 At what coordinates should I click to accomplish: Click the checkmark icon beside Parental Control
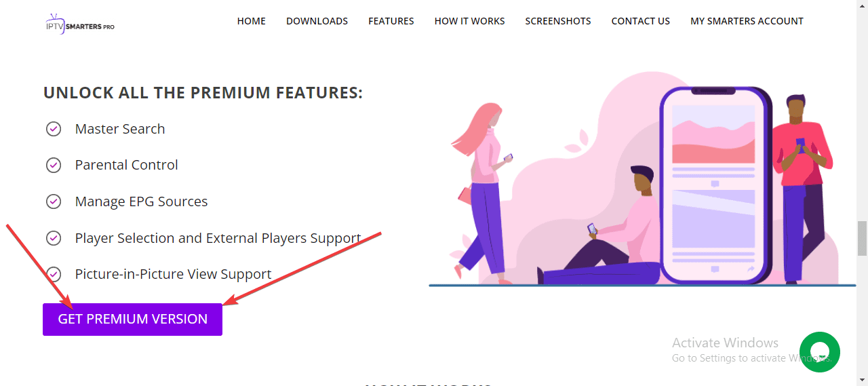[x=54, y=165]
